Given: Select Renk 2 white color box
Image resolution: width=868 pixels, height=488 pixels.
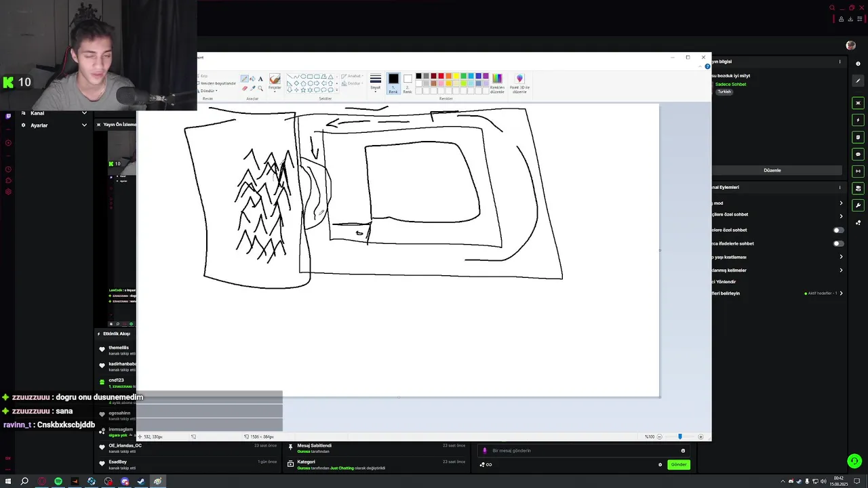Looking at the screenshot, I should [x=408, y=83].
